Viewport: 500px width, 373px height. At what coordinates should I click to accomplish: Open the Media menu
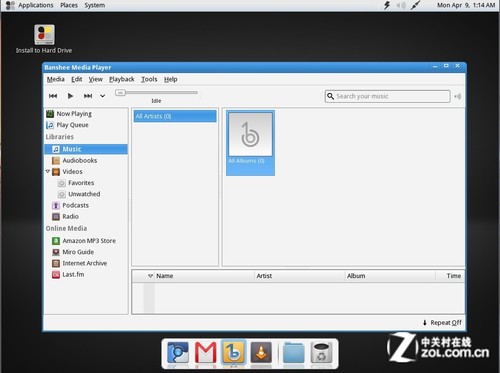coord(56,79)
